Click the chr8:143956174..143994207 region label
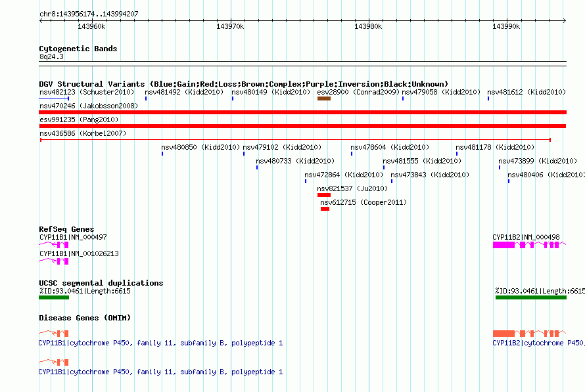Image resolution: width=585 pixels, height=392 pixels. (89, 14)
